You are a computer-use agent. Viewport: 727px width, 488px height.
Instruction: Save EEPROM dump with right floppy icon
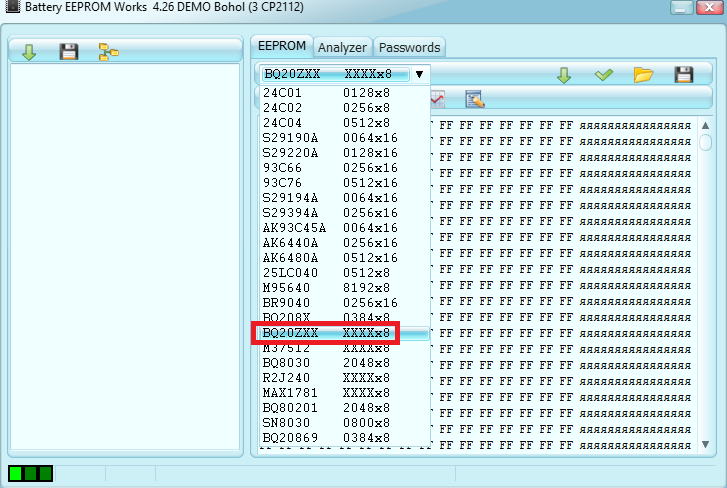pyautogui.click(x=683, y=75)
